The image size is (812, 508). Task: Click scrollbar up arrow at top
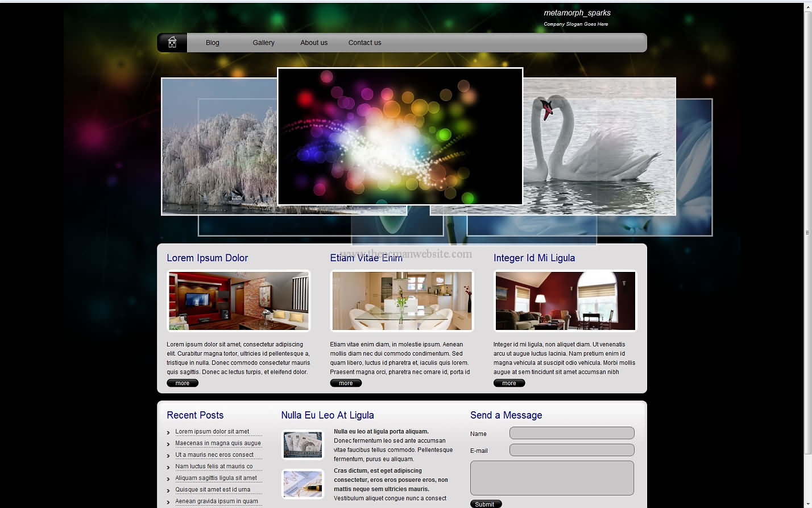[807, 6]
